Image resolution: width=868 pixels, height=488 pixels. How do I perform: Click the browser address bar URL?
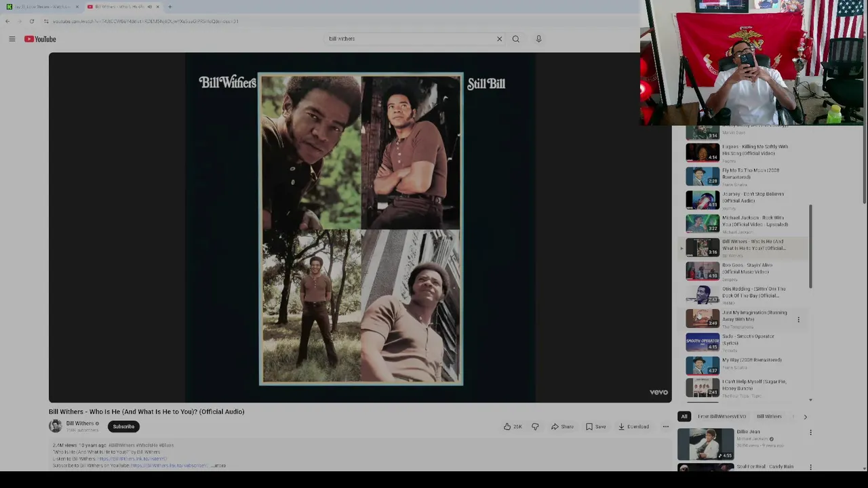(x=146, y=21)
